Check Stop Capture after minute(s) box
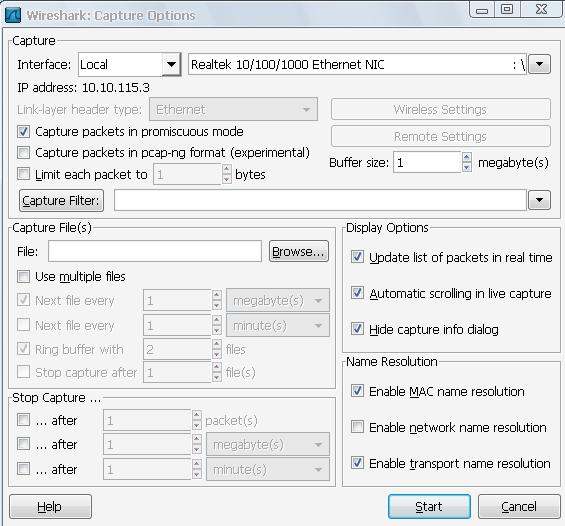The width and height of the screenshot is (565, 526). tap(23, 469)
